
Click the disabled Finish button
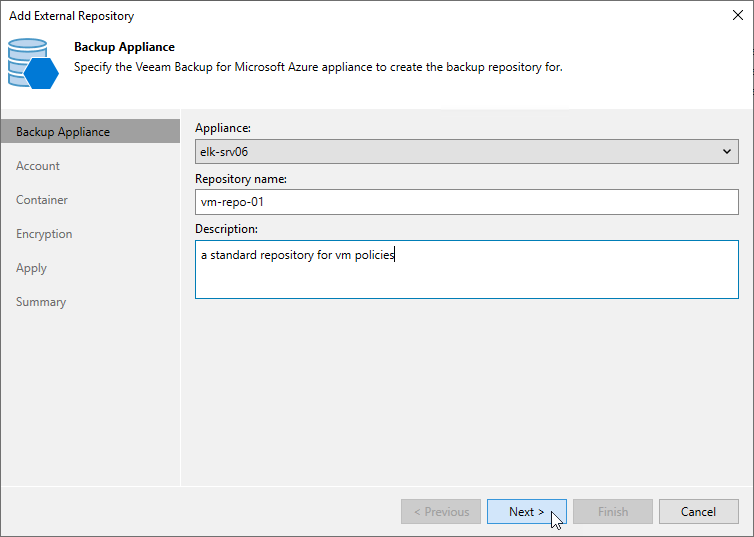(x=613, y=512)
